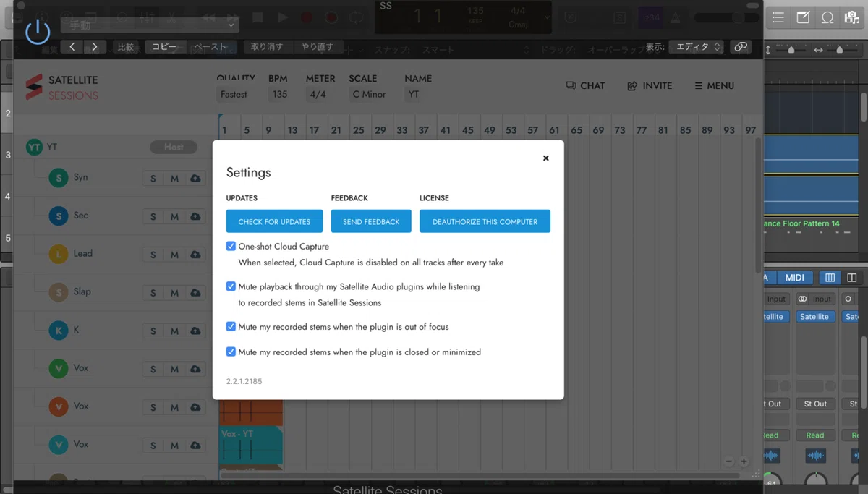Toggle mute stems when plugin out of focus
Screen dimensions: 868x494
(231, 326)
